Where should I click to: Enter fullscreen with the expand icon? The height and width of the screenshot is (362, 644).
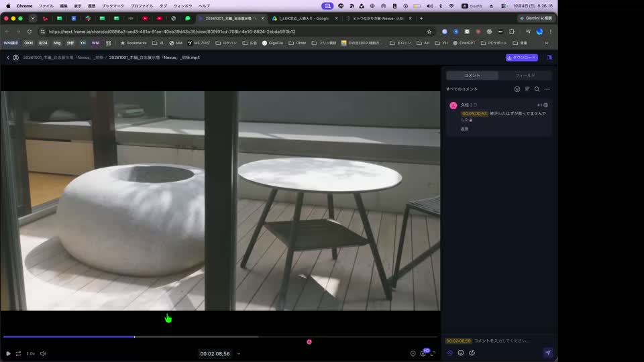(433, 353)
